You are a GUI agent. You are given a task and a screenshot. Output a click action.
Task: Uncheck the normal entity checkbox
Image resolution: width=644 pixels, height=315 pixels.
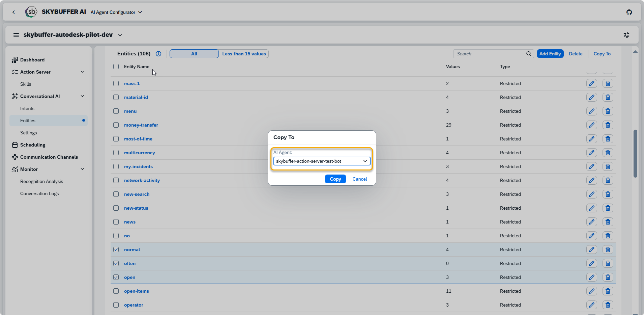116,250
